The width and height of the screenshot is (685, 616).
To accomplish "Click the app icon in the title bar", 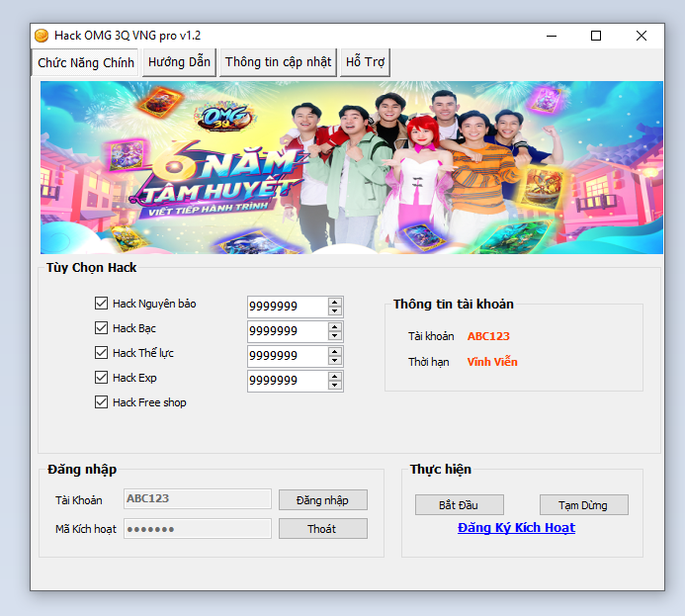I will coord(42,36).
